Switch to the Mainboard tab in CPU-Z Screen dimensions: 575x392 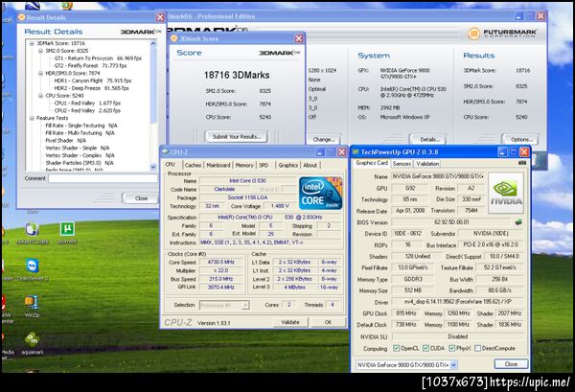tap(218, 165)
